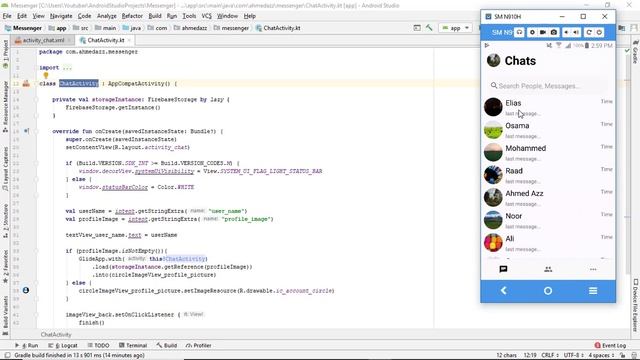Open the Build menu
Image resolution: width=640 pixels, height=360 pixels.
(155, 16)
